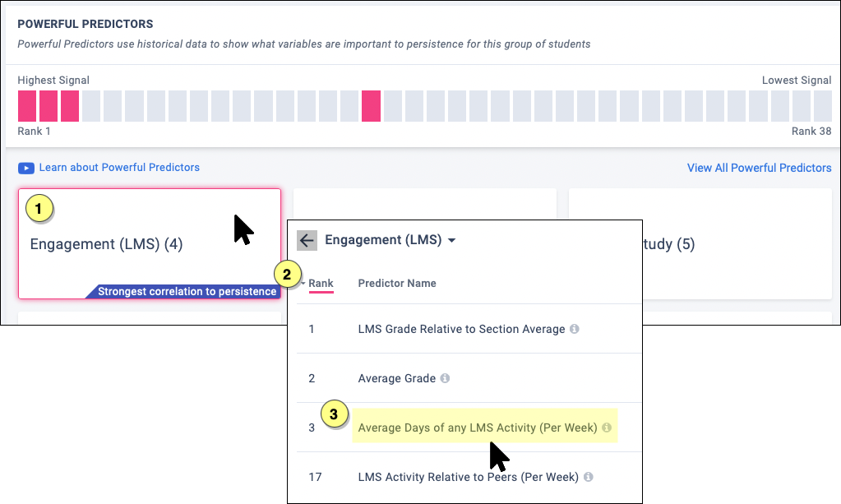Open Learn about Powerful Predictors link
841x504 pixels.
coord(119,168)
